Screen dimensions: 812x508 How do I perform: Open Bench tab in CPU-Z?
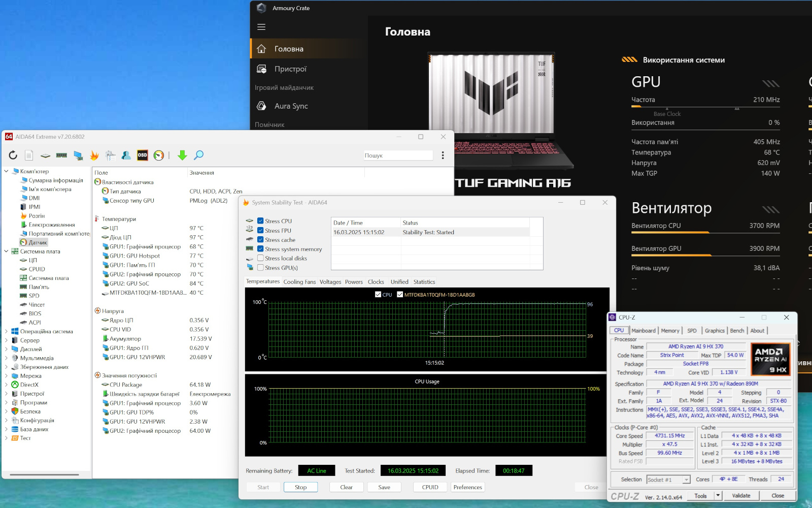point(737,331)
